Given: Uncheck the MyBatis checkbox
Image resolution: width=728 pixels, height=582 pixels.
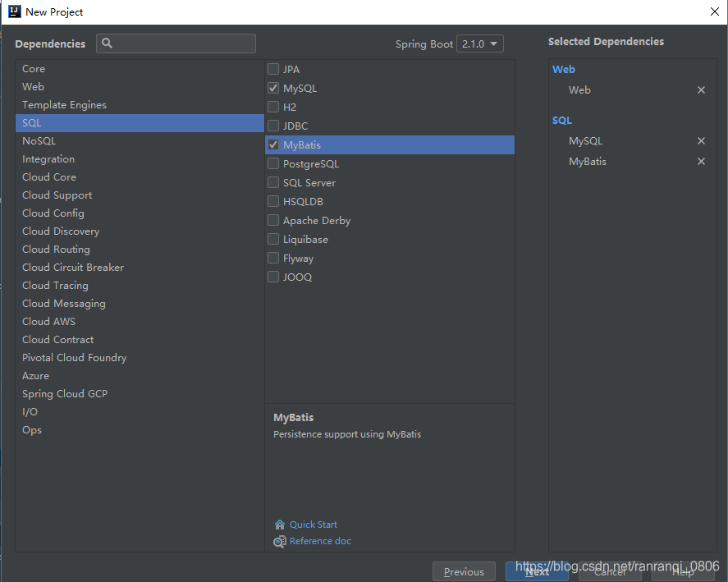Looking at the screenshot, I should [x=273, y=145].
